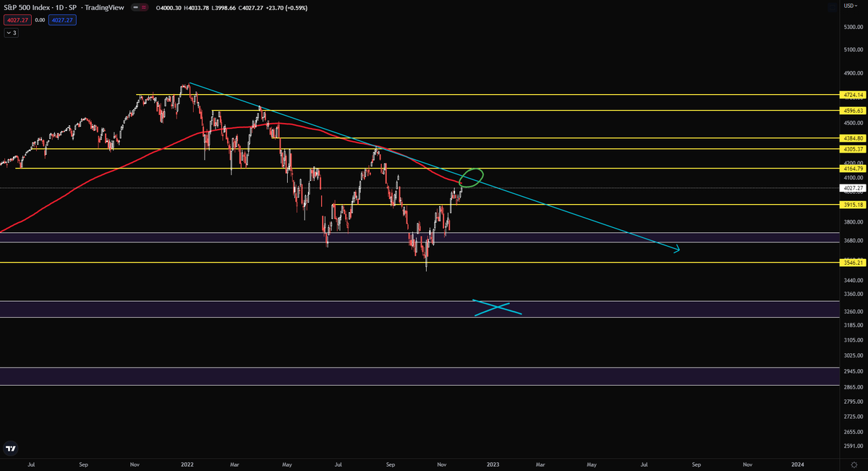This screenshot has height=471, width=868.
Task: Click the blue 4027.27 buy price box
Action: point(62,20)
